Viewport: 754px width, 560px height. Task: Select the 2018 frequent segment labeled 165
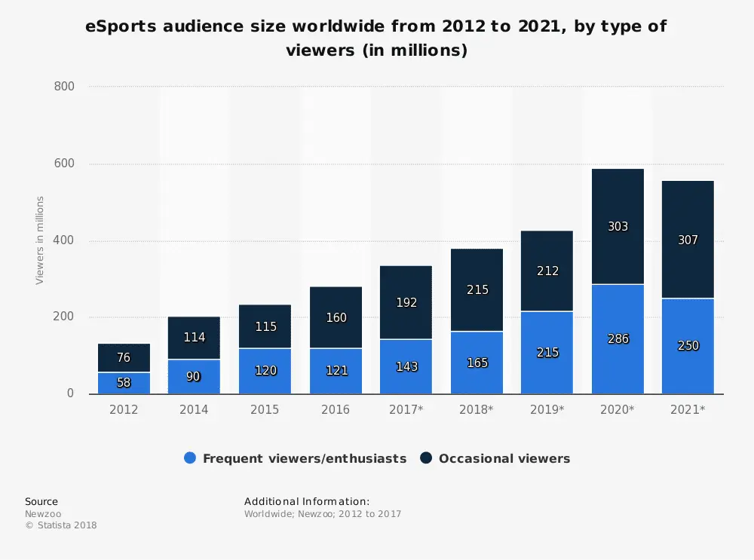tap(477, 363)
